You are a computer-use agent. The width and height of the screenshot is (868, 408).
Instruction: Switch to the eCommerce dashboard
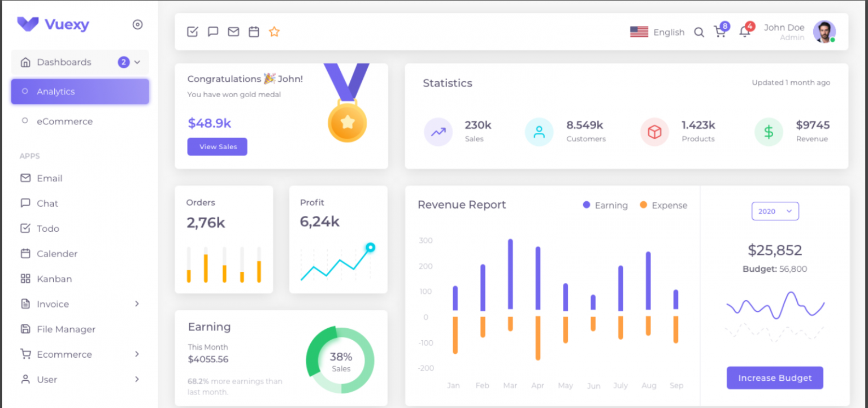[64, 121]
